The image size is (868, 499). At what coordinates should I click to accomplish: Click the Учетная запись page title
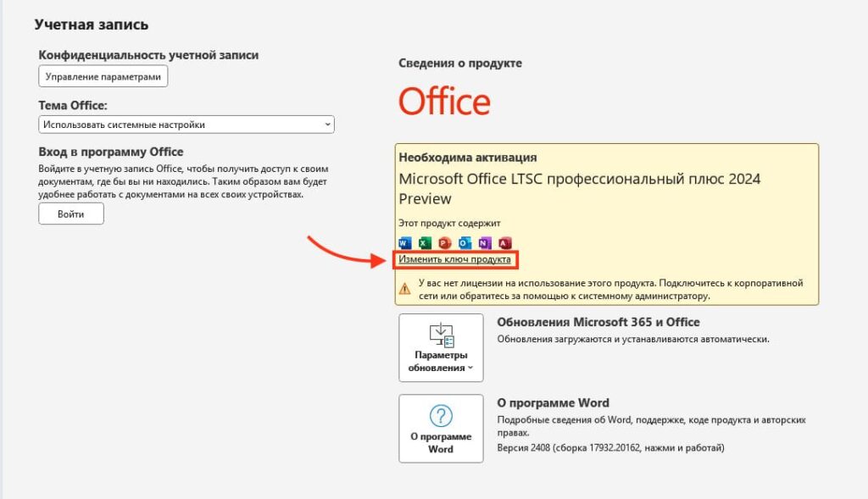[91, 25]
